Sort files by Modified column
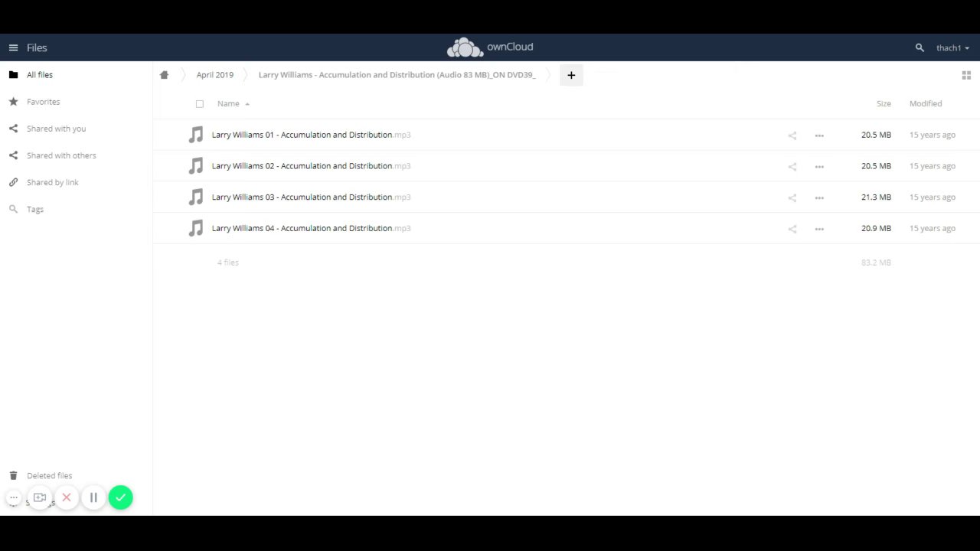Screen dimensions: 980x551 point(926,103)
